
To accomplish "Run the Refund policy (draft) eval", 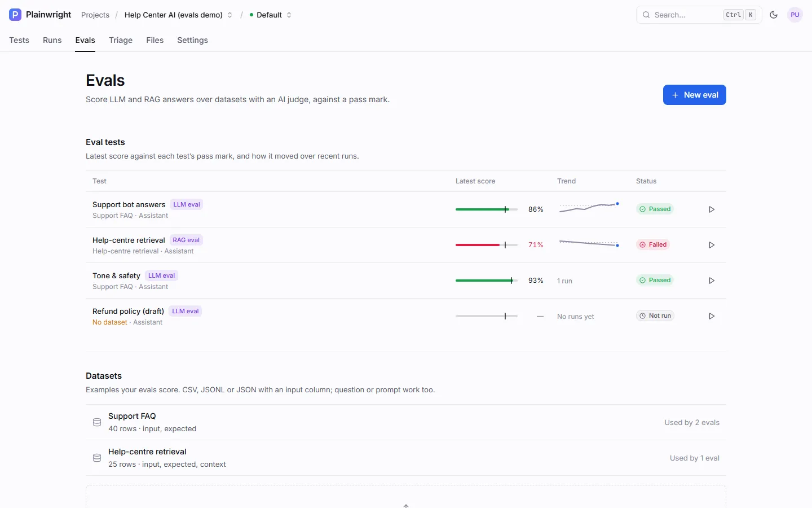I will click(x=712, y=316).
